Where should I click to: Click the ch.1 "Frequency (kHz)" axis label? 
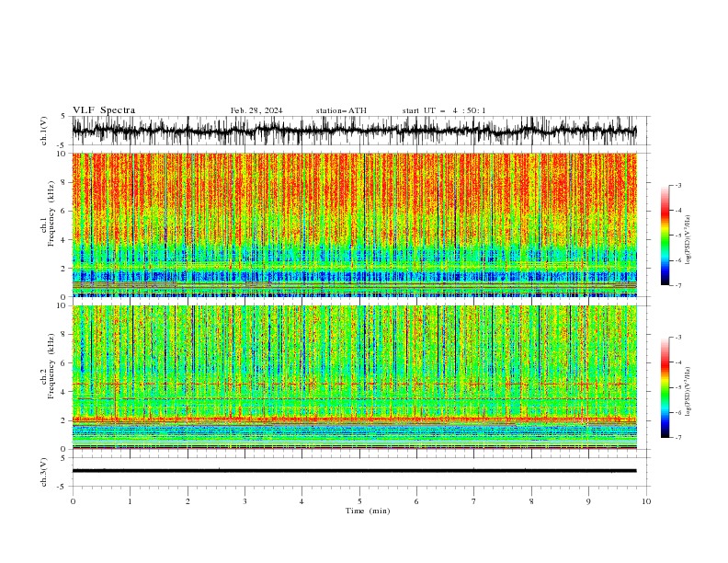[51, 213]
